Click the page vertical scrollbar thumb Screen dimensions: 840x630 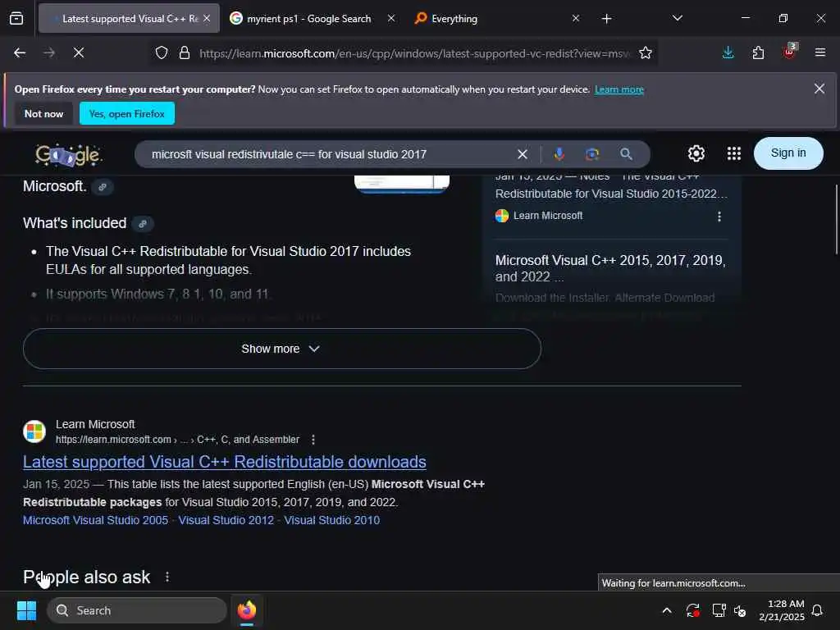click(837, 220)
